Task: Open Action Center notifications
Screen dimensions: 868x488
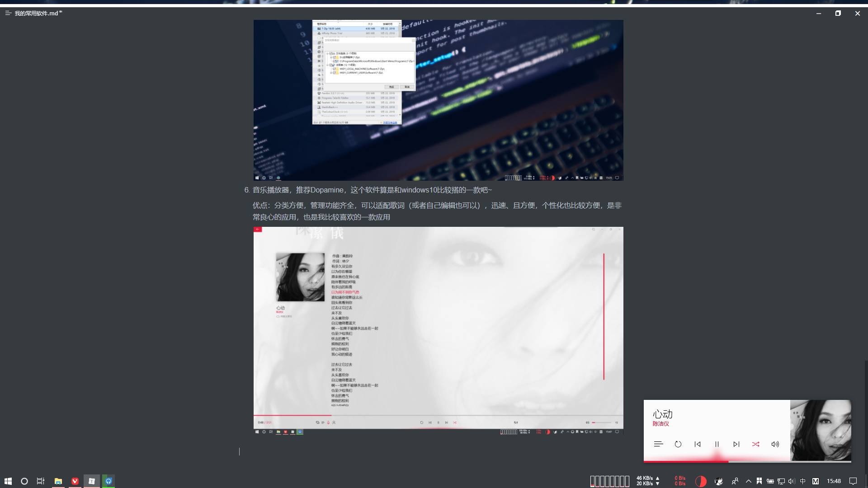Action: click(x=853, y=481)
